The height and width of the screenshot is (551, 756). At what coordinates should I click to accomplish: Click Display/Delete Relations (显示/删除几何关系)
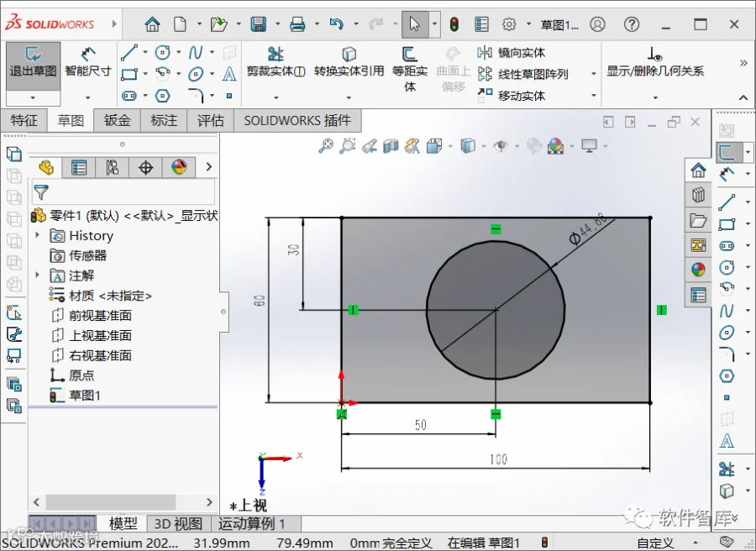pos(654,63)
